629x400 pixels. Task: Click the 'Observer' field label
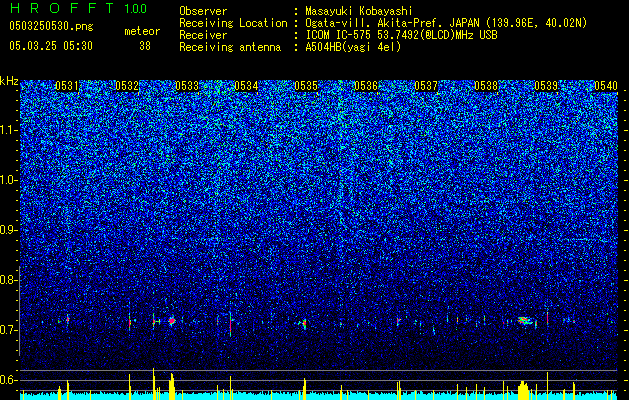(x=203, y=11)
